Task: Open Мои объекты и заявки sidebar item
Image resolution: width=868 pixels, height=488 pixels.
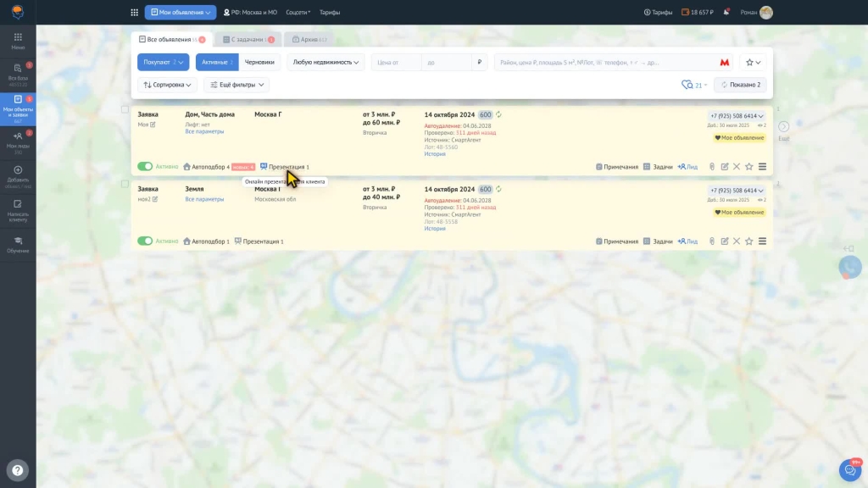Action: [x=18, y=108]
